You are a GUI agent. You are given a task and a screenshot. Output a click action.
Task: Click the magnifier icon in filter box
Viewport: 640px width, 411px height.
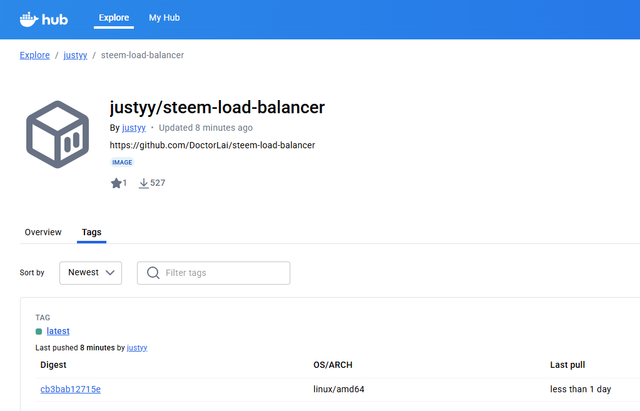153,272
